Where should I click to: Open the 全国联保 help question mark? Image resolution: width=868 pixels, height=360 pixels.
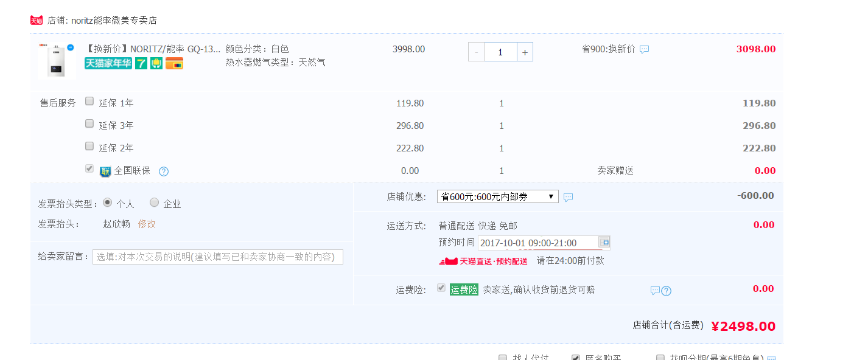point(164,171)
